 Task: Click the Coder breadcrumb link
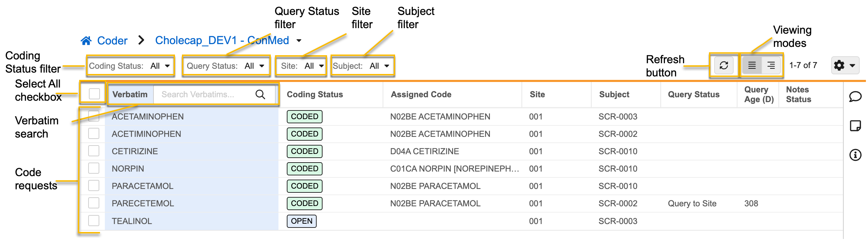pyautogui.click(x=112, y=41)
